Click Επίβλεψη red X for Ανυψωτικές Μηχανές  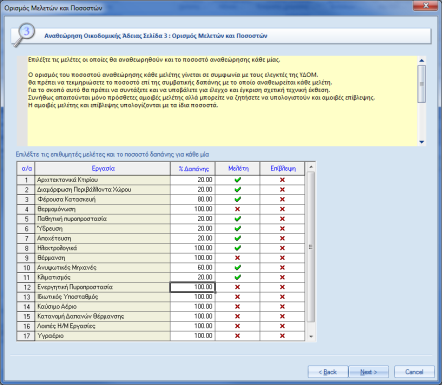click(282, 268)
